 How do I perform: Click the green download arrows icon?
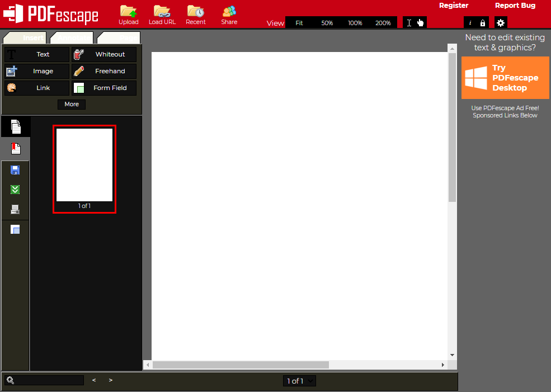[x=16, y=190]
